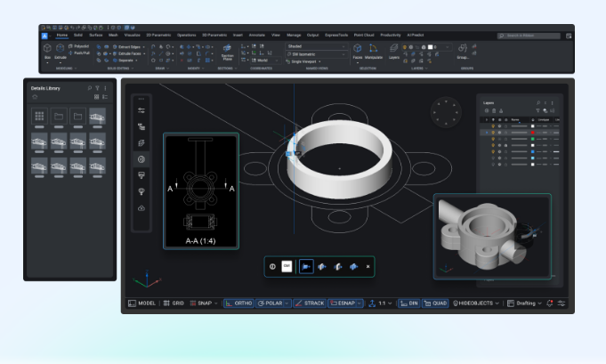This screenshot has height=364, width=606.
Task: Open the World coordinate system dropdown
Action: [264, 61]
